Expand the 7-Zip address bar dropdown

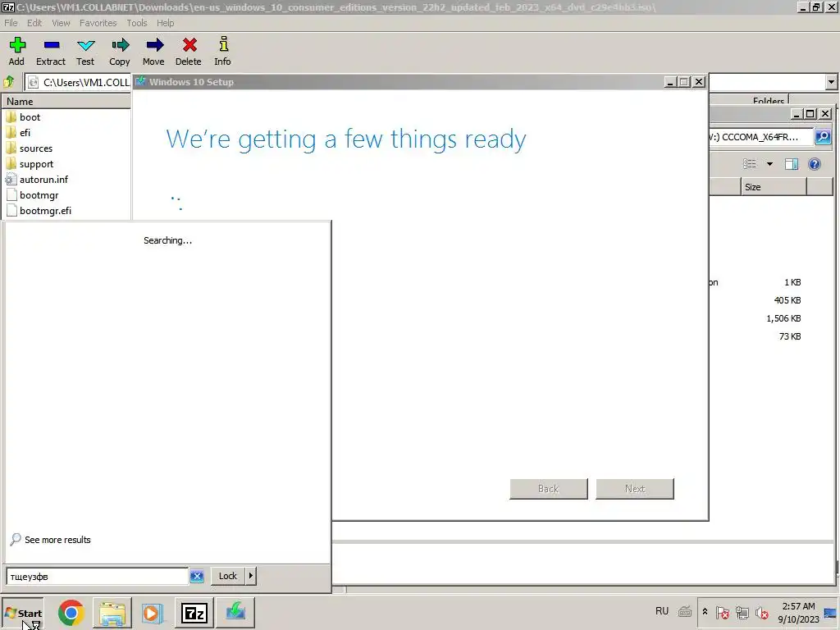(x=831, y=83)
